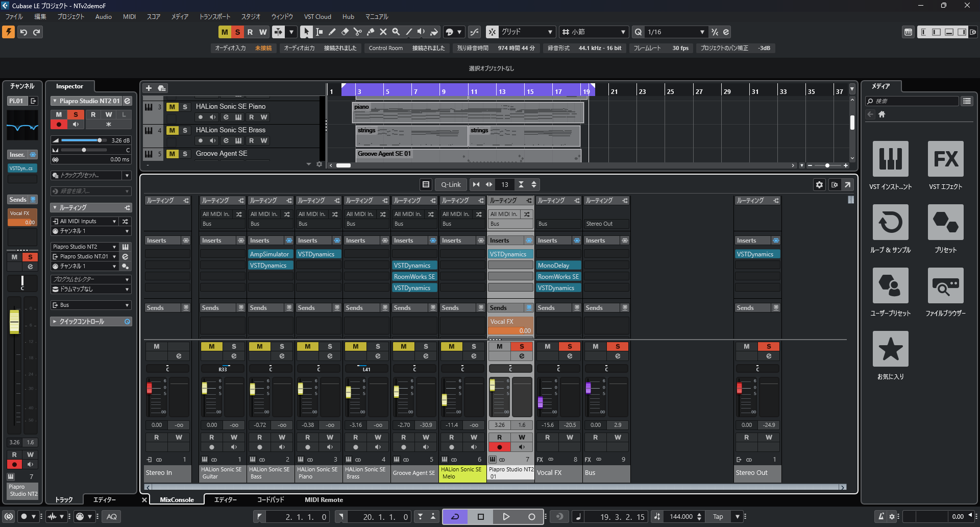This screenshot has height=527, width=980.
Task: Click the tempo field 144.000
Action: click(681, 517)
